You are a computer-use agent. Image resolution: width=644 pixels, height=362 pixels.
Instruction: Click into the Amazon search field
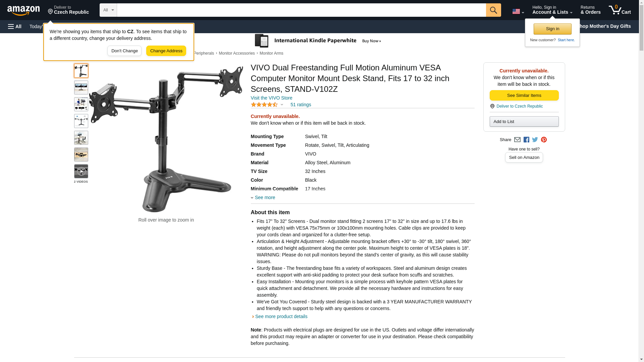pyautogui.click(x=301, y=10)
